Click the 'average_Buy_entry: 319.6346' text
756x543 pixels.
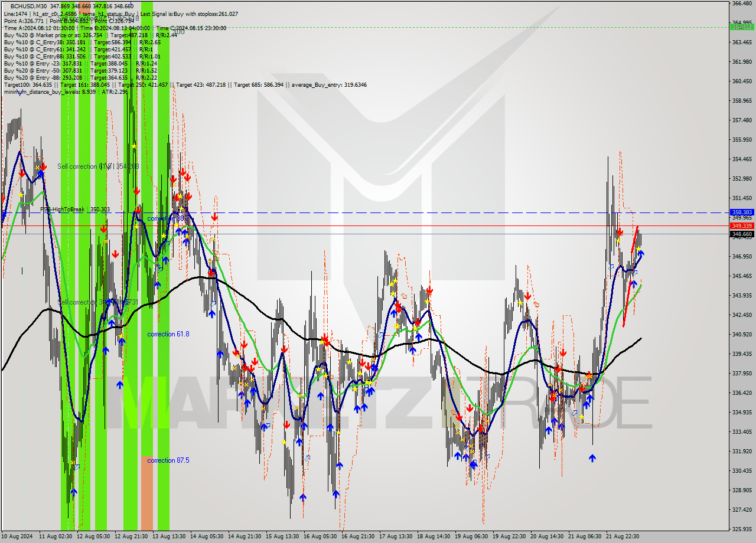[x=328, y=84]
